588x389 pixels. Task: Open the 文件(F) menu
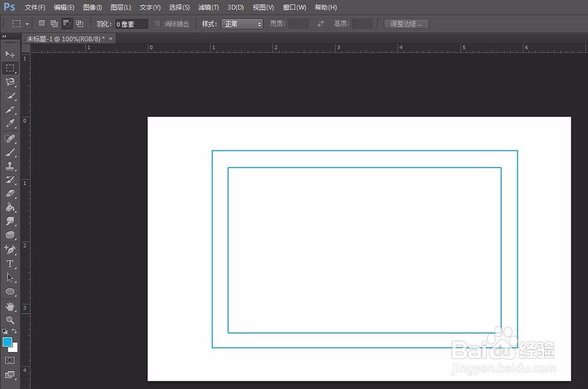pyautogui.click(x=35, y=7)
